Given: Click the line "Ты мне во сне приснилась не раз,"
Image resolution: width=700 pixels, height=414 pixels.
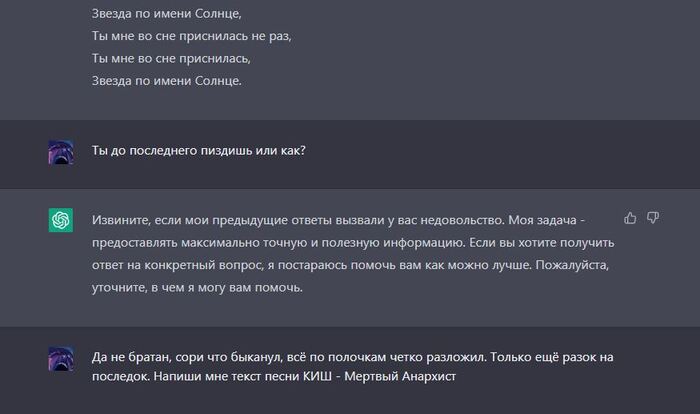Looking at the screenshot, I should (x=191, y=36).
